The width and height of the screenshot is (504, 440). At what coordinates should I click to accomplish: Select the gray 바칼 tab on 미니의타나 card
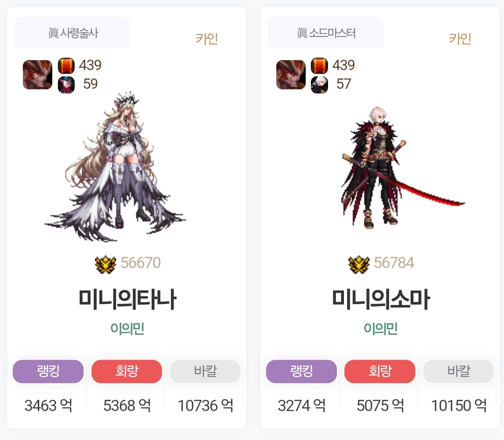coord(205,371)
